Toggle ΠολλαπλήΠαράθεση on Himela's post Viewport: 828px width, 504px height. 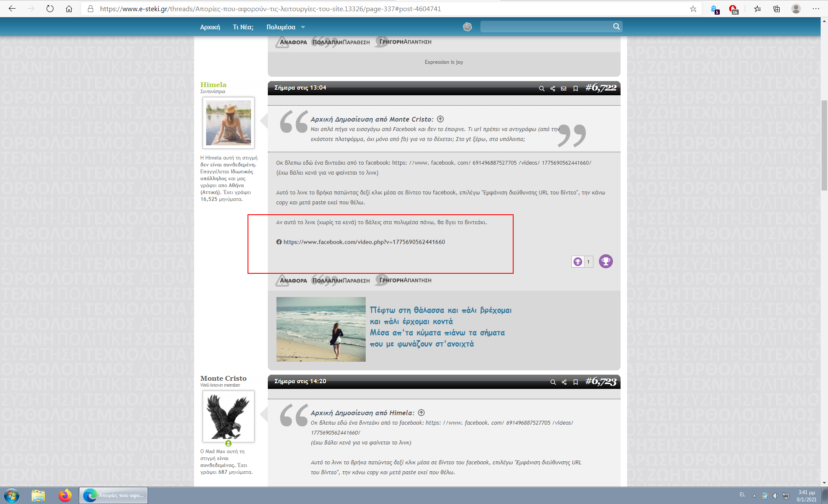(341, 281)
